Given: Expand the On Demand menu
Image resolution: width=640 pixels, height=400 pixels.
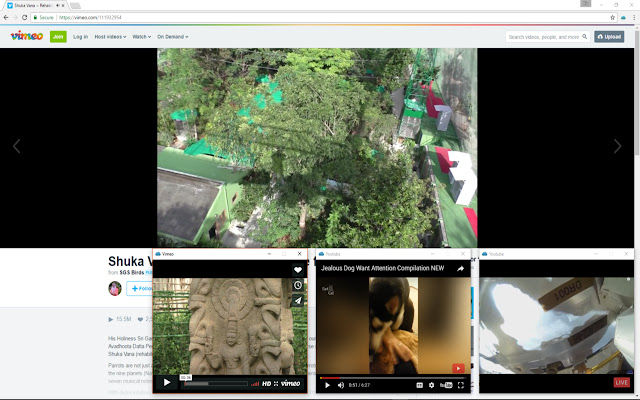Looking at the screenshot, I should pos(172,37).
